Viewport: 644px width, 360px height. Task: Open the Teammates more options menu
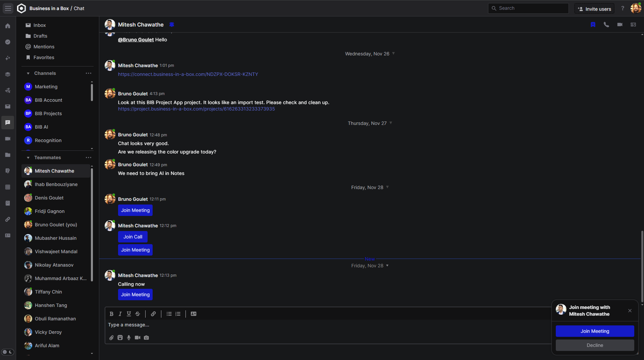[89, 157]
